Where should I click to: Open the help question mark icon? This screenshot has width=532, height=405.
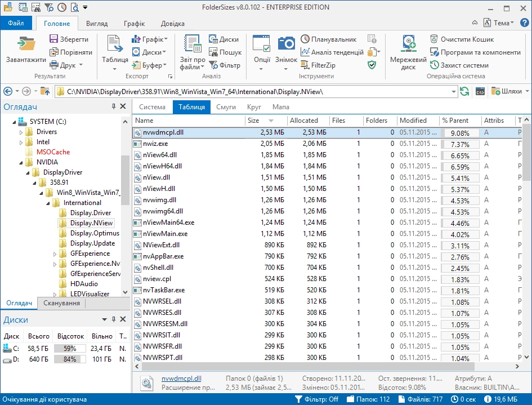[524, 23]
